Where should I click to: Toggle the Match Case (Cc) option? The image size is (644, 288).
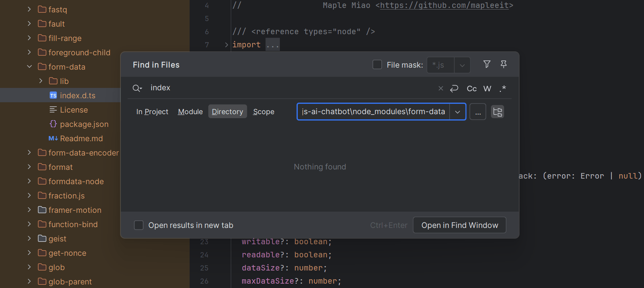(471, 88)
